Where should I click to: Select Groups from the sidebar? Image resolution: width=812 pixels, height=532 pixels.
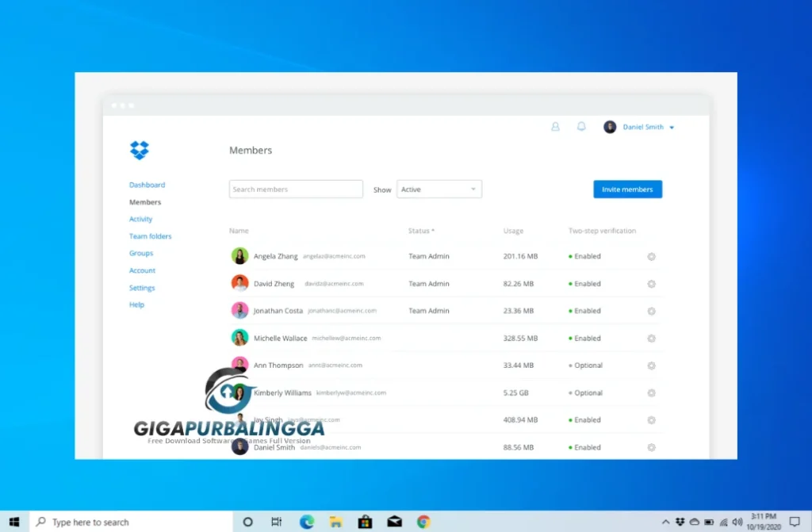point(140,253)
